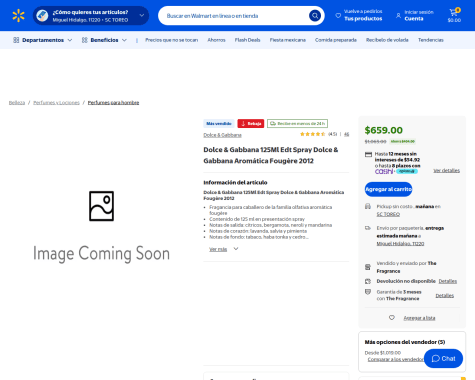Click the seller store icon near Vendido
475x380 pixels.
[x=368, y=267]
